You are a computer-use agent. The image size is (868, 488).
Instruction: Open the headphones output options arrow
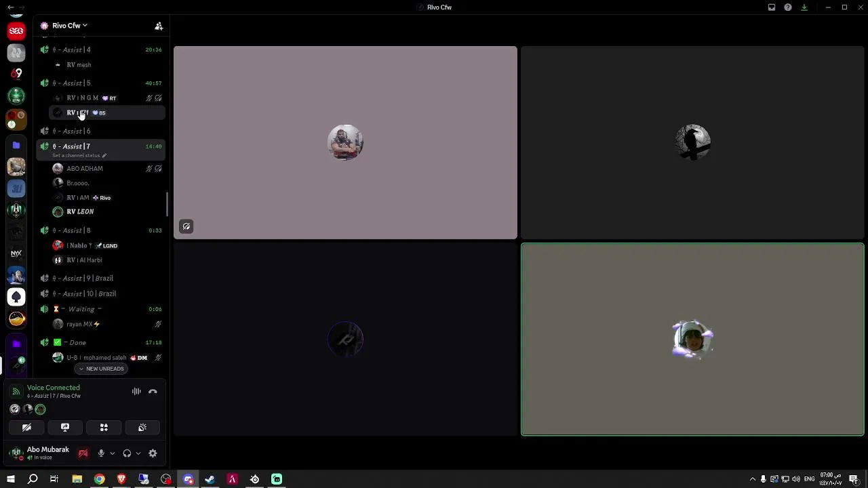pos(138,453)
